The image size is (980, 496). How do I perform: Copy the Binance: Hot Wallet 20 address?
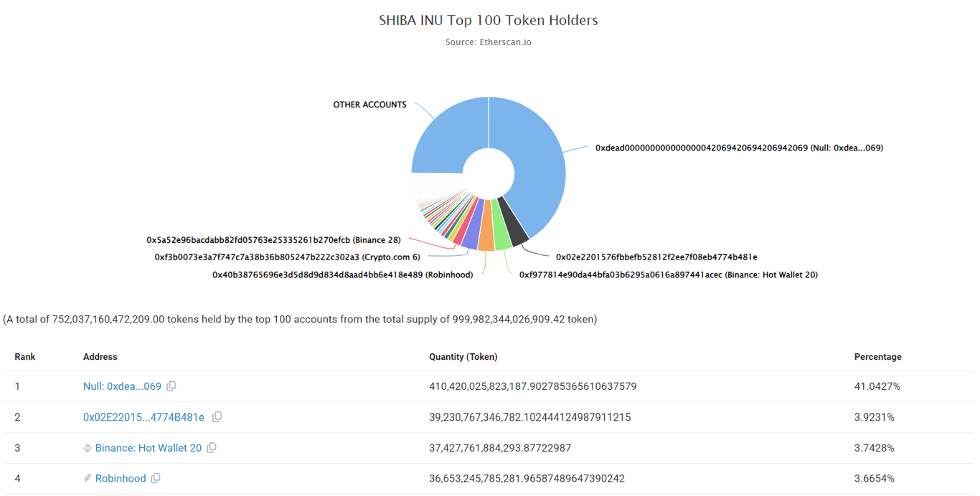[212, 447]
